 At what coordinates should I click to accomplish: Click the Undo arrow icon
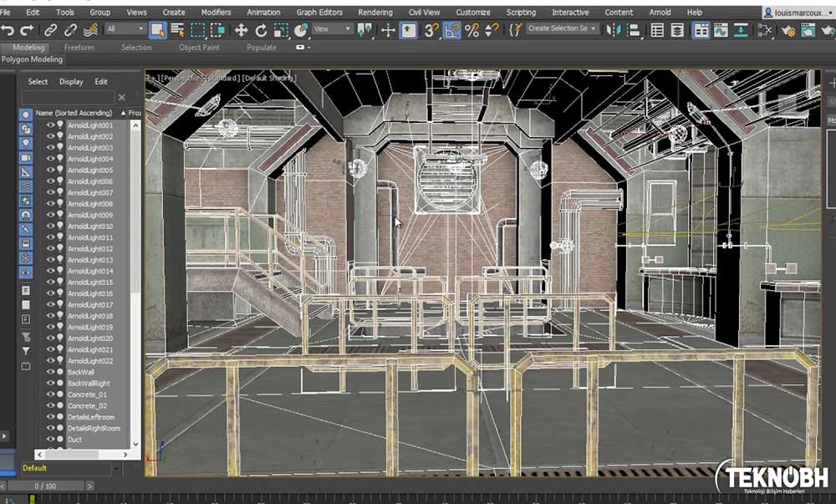tap(8, 30)
